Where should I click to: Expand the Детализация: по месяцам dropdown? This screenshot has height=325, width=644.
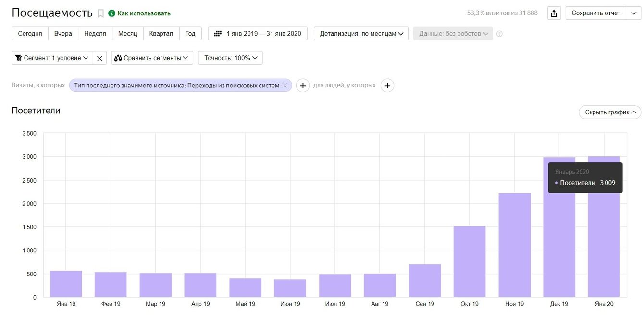(361, 34)
